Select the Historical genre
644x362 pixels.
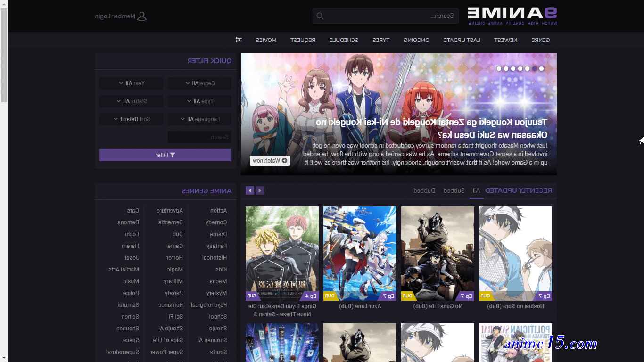point(215,258)
